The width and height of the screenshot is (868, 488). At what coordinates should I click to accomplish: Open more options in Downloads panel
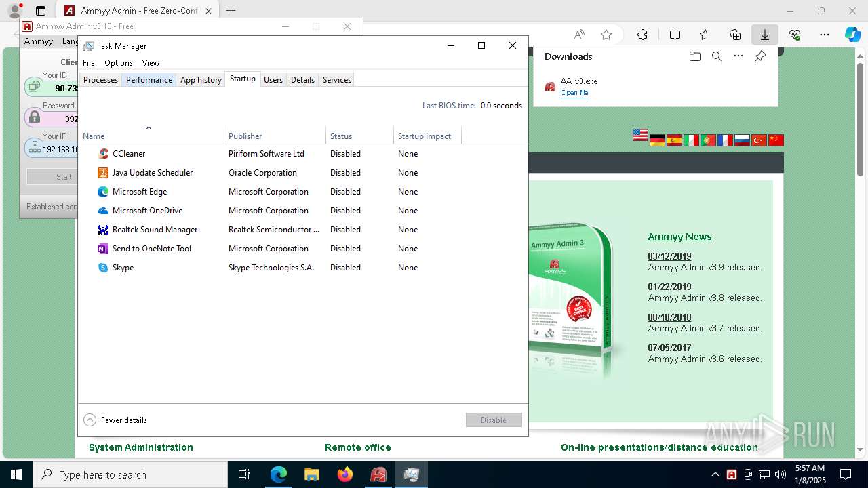738,56
